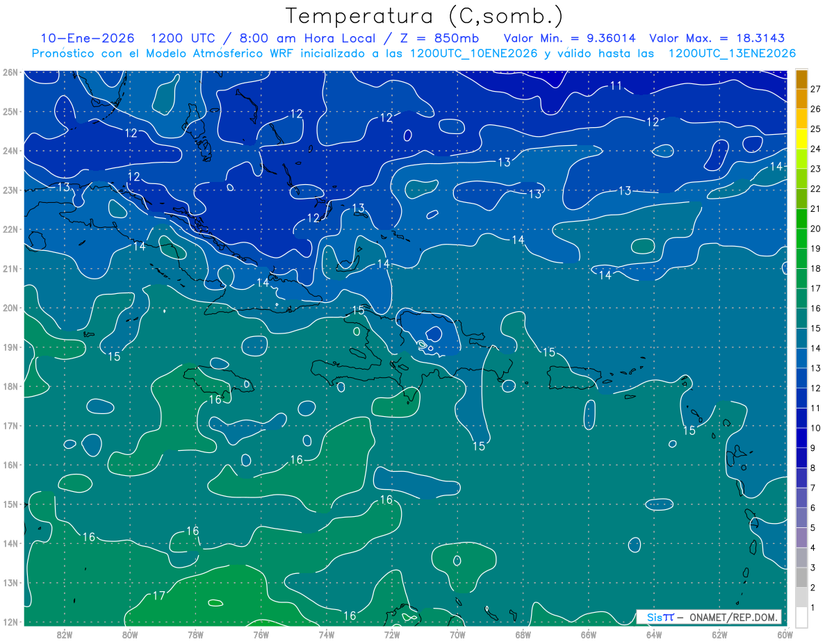Click the '80W' longitude label
The image size is (834, 644).
coord(130,634)
